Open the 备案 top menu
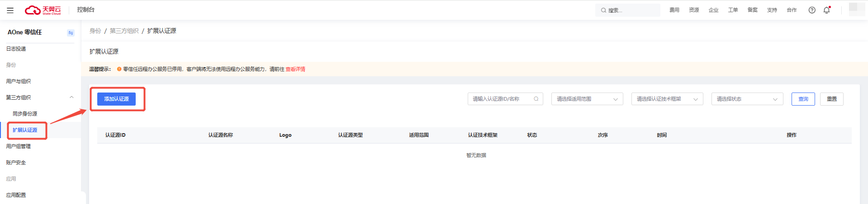Viewport: 868px width, 204px height. click(752, 10)
